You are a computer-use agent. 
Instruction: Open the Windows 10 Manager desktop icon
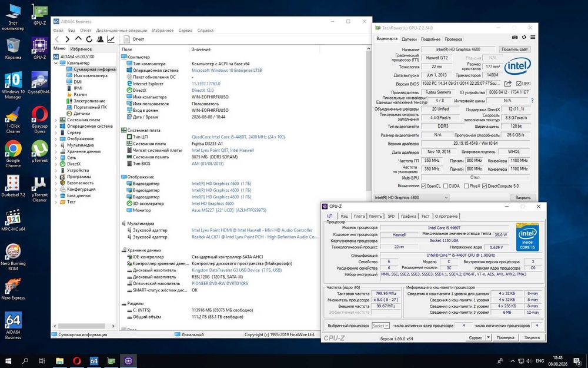(13, 85)
